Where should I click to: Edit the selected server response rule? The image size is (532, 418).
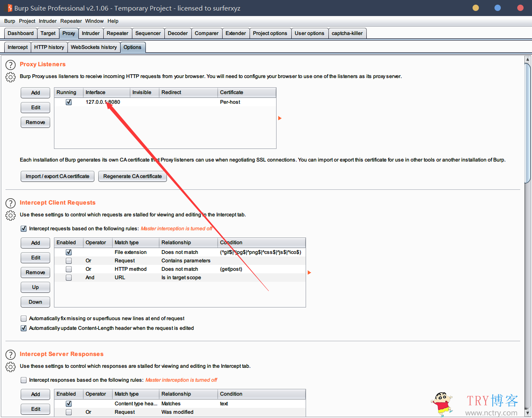tap(35, 409)
